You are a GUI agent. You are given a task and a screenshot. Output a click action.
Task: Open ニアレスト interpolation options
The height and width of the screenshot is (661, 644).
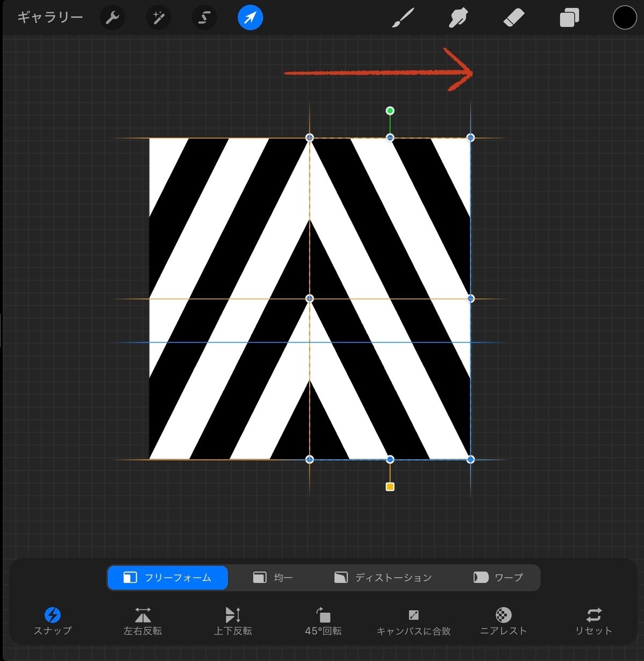point(503,621)
